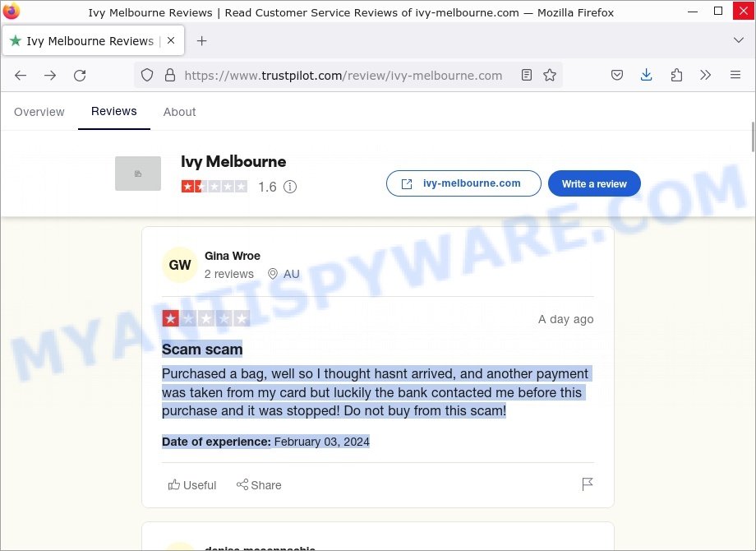756x551 pixels.
Task: Open a new browser tab
Action: point(201,41)
